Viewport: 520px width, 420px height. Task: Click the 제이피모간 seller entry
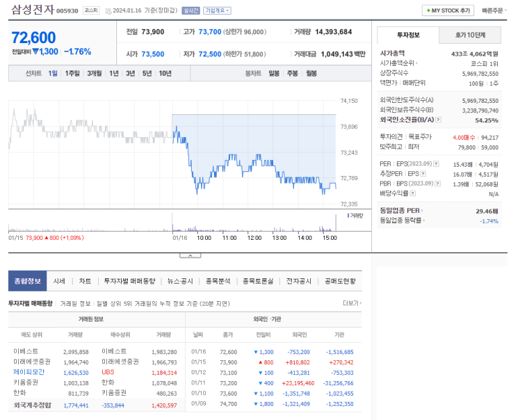(x=29, y=372)
